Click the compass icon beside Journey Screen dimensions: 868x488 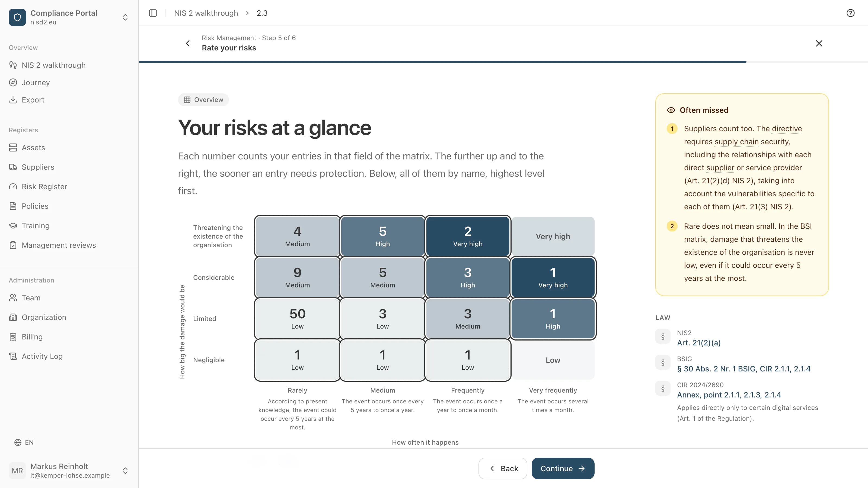[x=13, y=82]
